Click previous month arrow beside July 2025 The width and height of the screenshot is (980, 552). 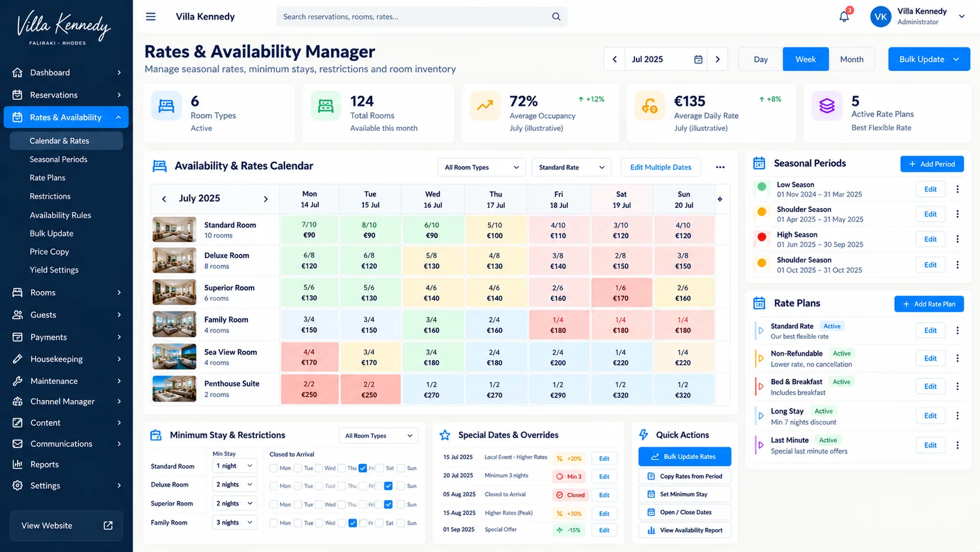164,199
